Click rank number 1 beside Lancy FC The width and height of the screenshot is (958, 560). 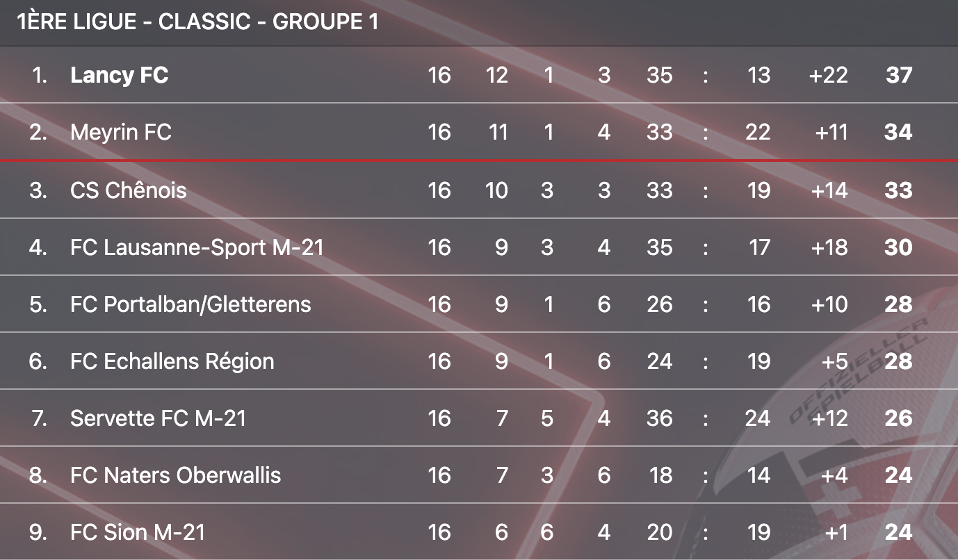click(x=40, y=75)
